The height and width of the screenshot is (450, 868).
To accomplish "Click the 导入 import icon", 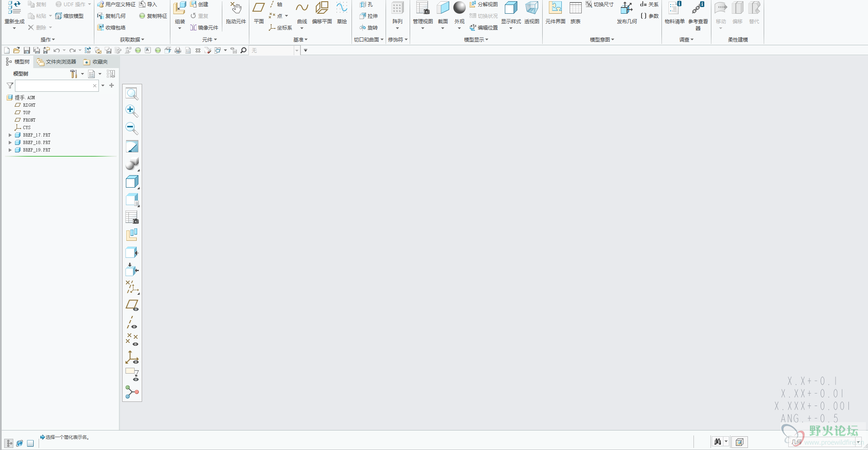I will pos(148,4).
